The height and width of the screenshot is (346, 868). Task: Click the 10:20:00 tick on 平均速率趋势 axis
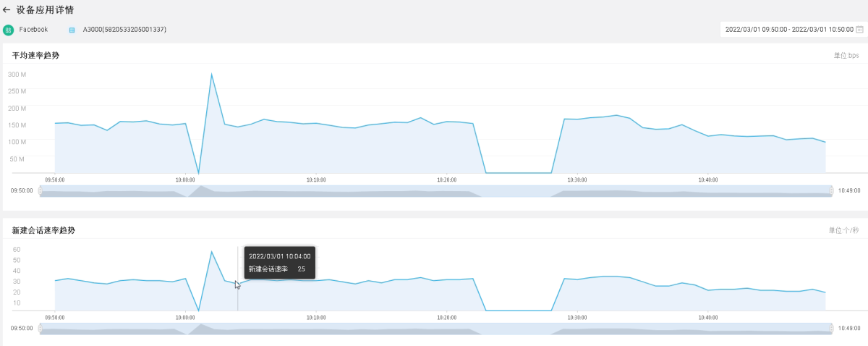pyautogui.click(x=447, y=179)
